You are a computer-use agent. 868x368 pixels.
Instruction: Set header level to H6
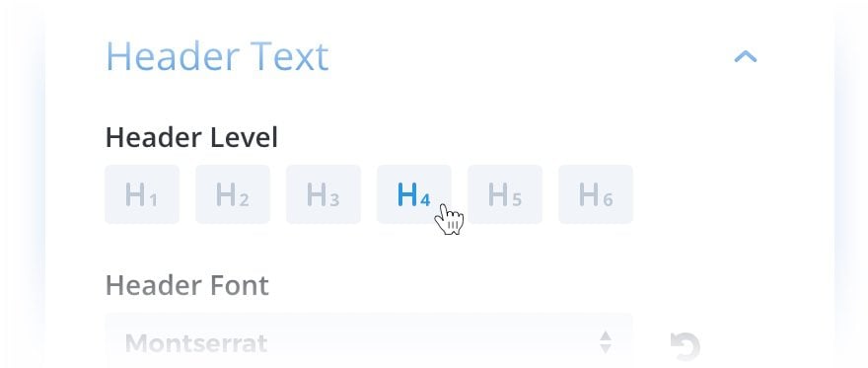click(x=596, y=194)
